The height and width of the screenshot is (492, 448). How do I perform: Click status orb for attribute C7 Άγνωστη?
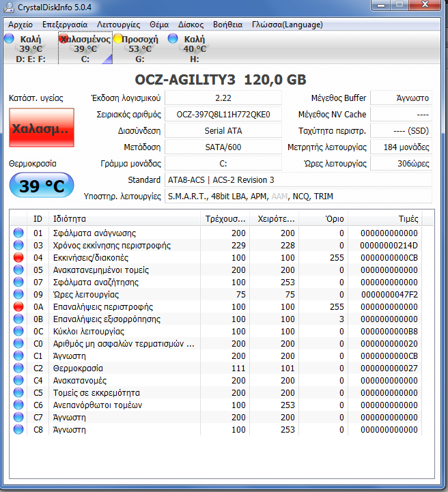coord(18,417)
